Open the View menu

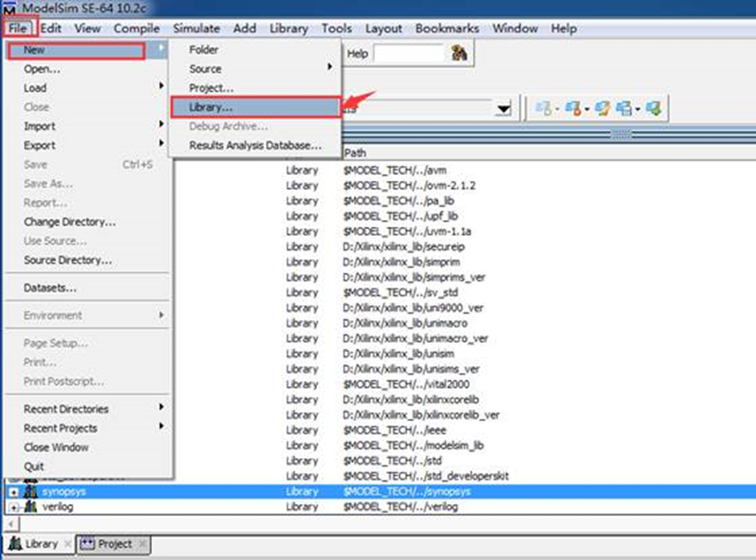(x=87, y=28)
